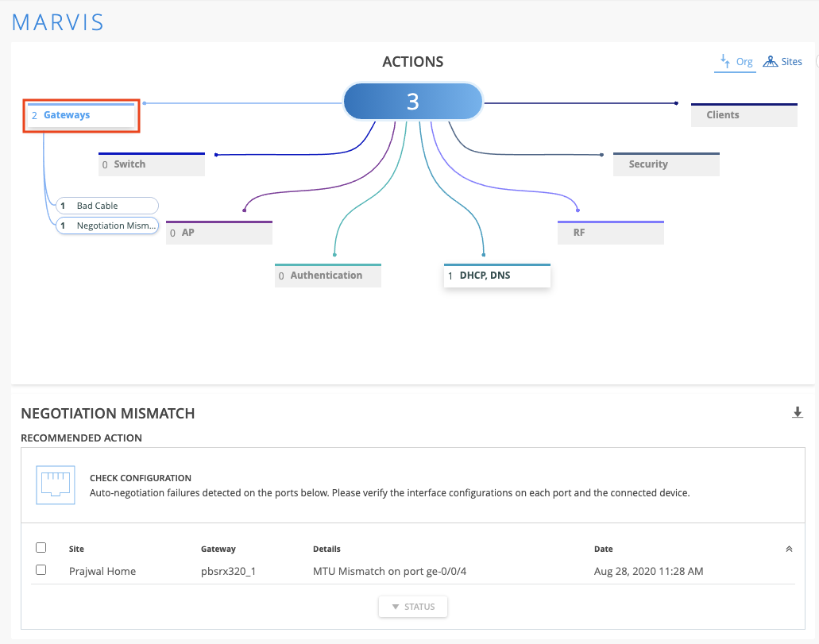Collapse the table with double chevron icon

pyautogui.click(x=789, y=549)
